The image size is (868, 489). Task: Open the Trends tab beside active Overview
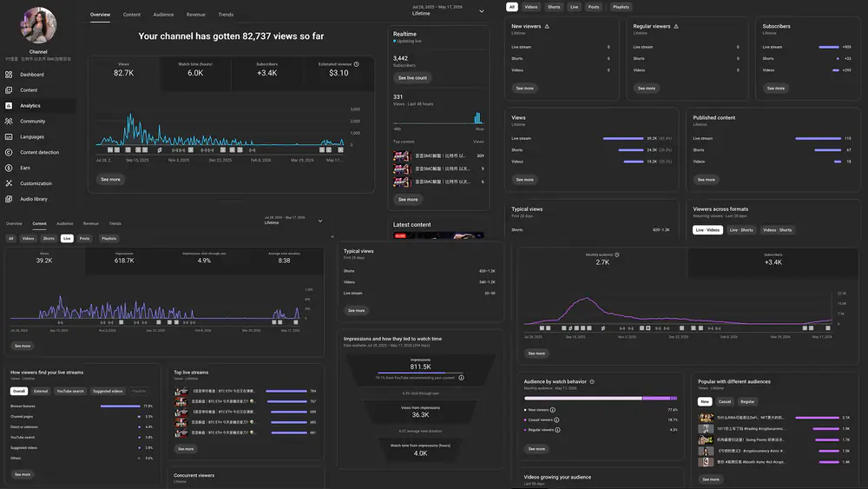click(226, 15)
